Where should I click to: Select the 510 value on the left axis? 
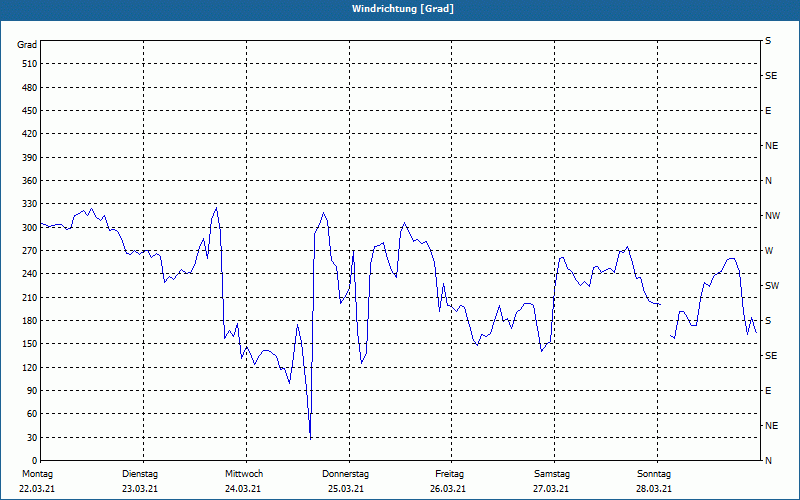tap(30, 64)
